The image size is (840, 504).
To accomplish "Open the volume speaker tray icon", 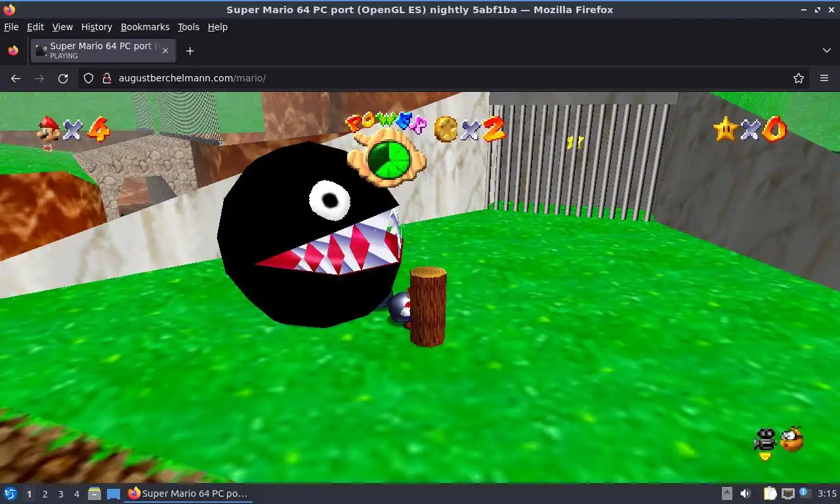I will coord(745,493).
